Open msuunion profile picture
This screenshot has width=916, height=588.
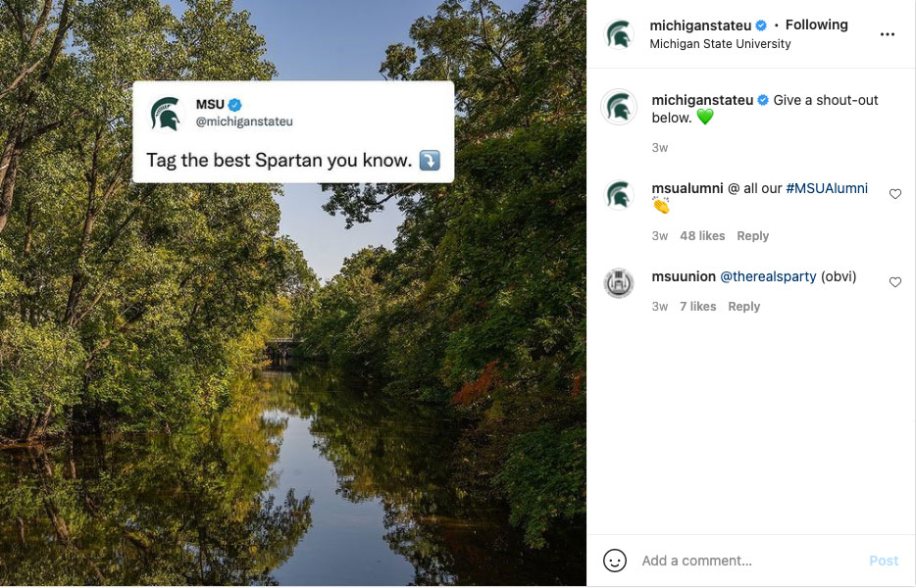[619, 283]
